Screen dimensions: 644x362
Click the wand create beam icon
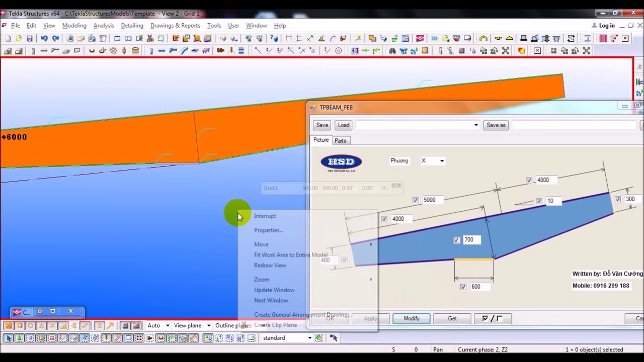click(358, 38)
